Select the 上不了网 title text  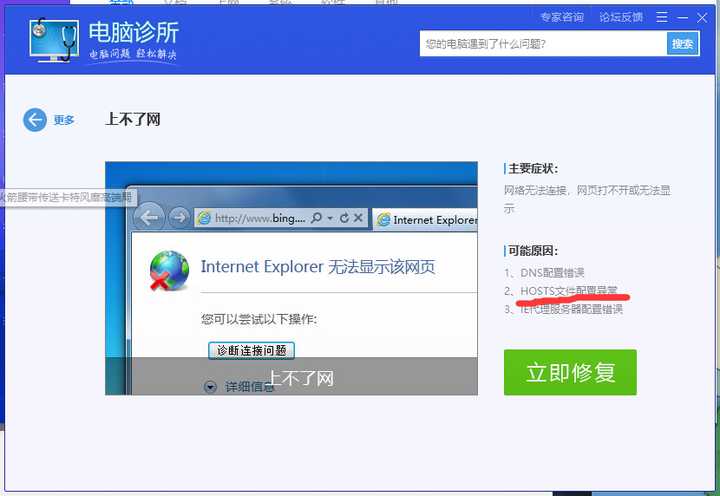pos(133,120)
